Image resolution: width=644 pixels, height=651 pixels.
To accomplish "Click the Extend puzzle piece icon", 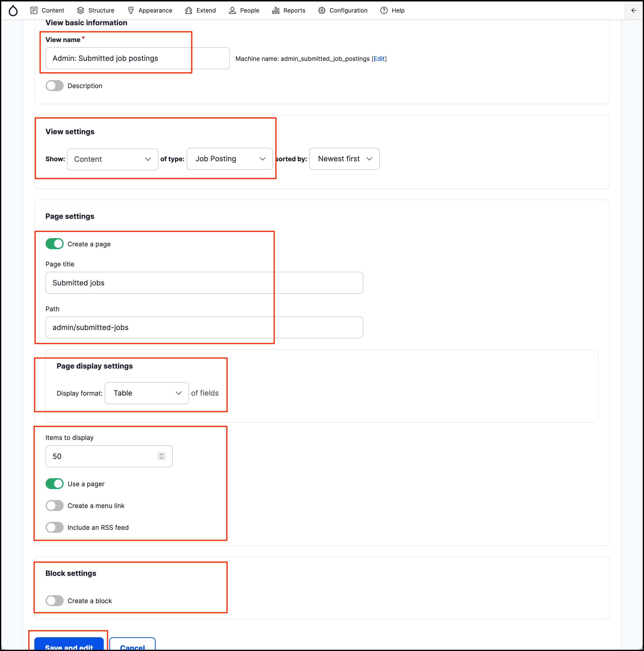I will (188, 11).
